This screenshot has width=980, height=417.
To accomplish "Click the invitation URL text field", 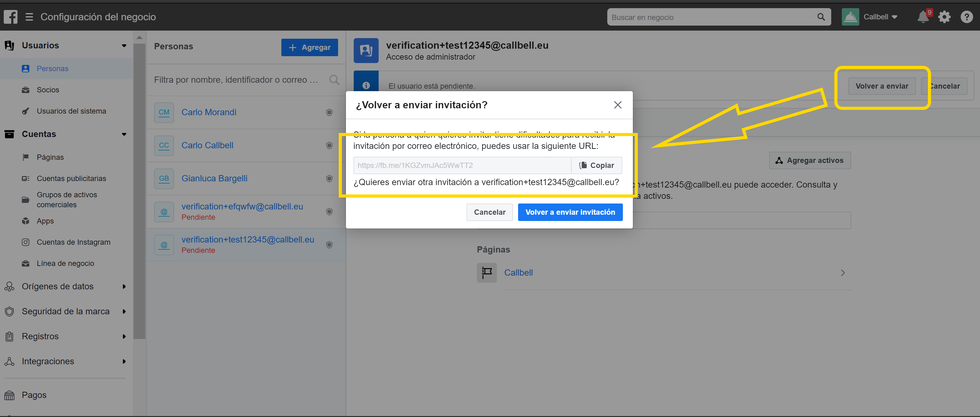I will (x=462, y=165).
